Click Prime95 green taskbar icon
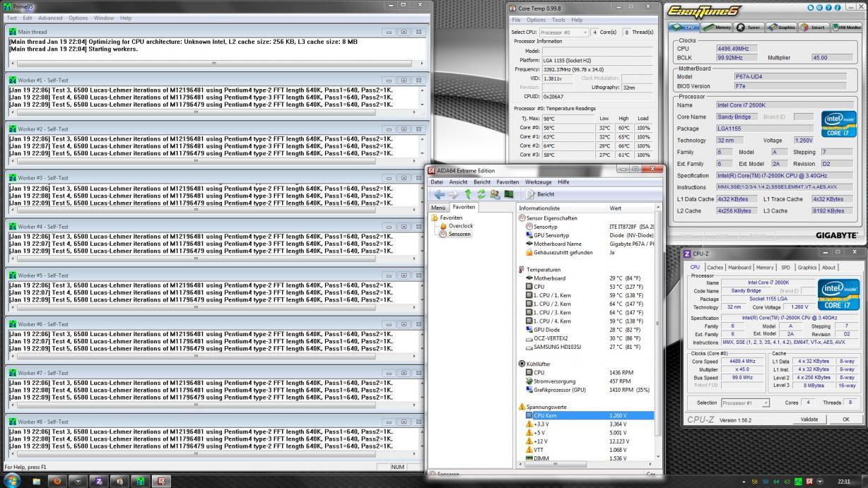The width and height of the screenshot is (868, 488). (139, 481)
